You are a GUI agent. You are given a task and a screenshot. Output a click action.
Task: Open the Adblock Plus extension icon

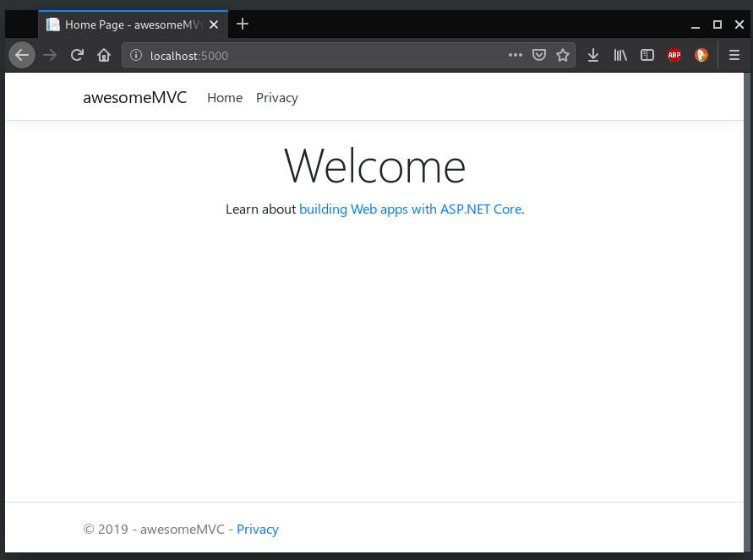(x=674, y=55)
